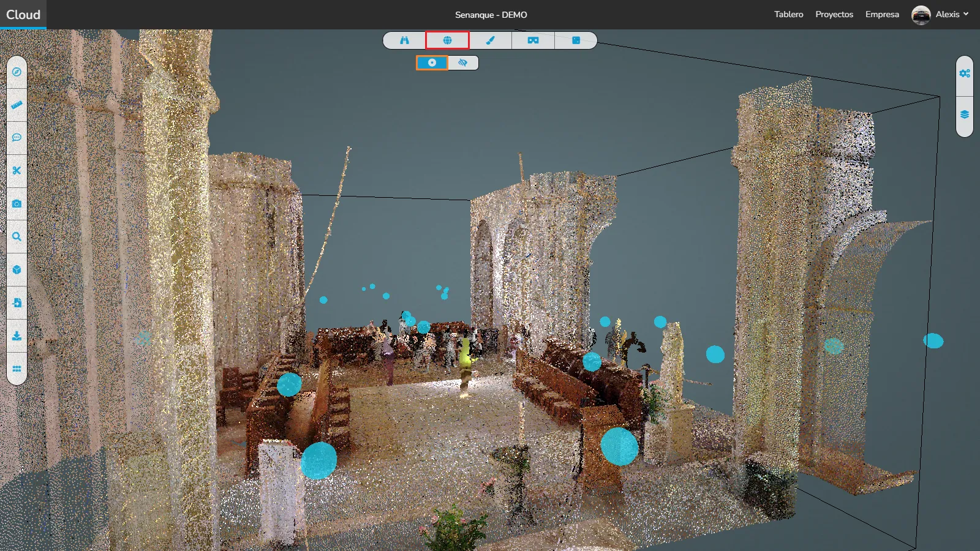Click the import file icon
Screen dimensions: 980x551
(x=17, y=303)
